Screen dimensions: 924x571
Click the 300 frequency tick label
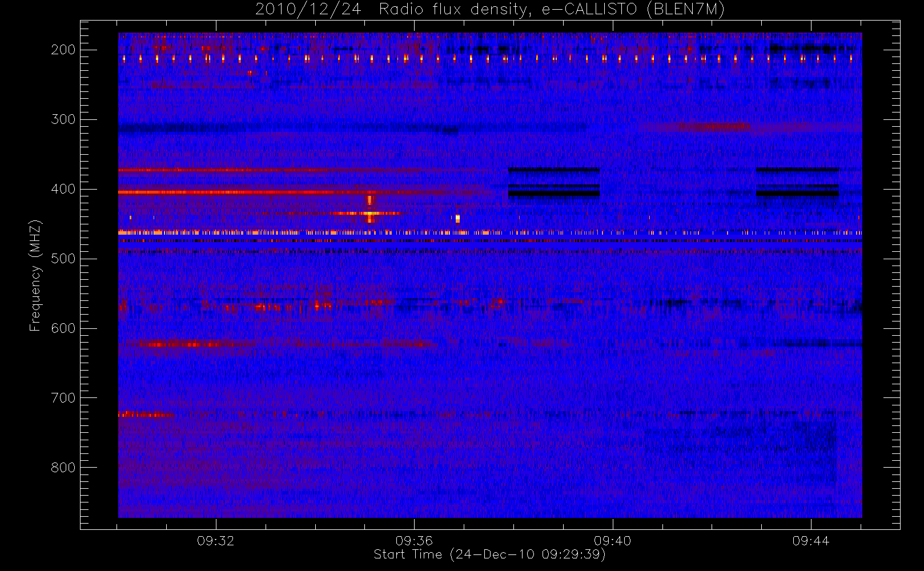[63, 119]
